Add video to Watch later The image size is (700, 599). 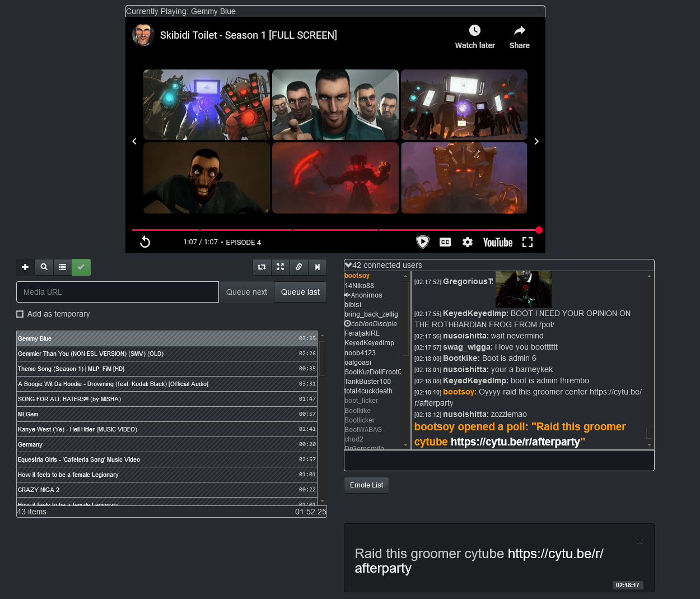click(x=474, y=36)
